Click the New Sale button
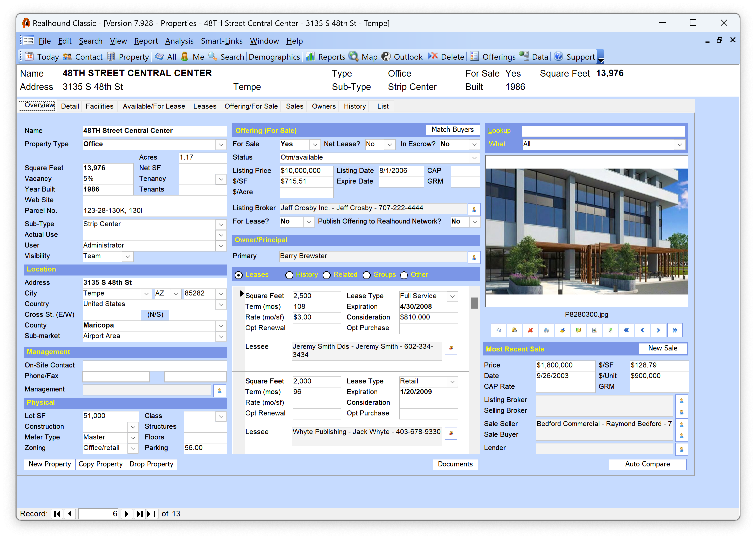 tap(663, 348)
